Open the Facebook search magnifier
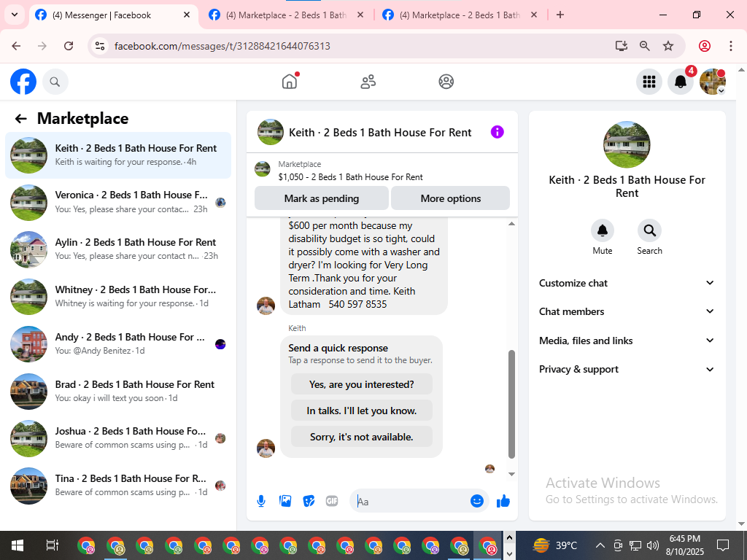Viewport: 747px width, 560px height. point(55,82)
